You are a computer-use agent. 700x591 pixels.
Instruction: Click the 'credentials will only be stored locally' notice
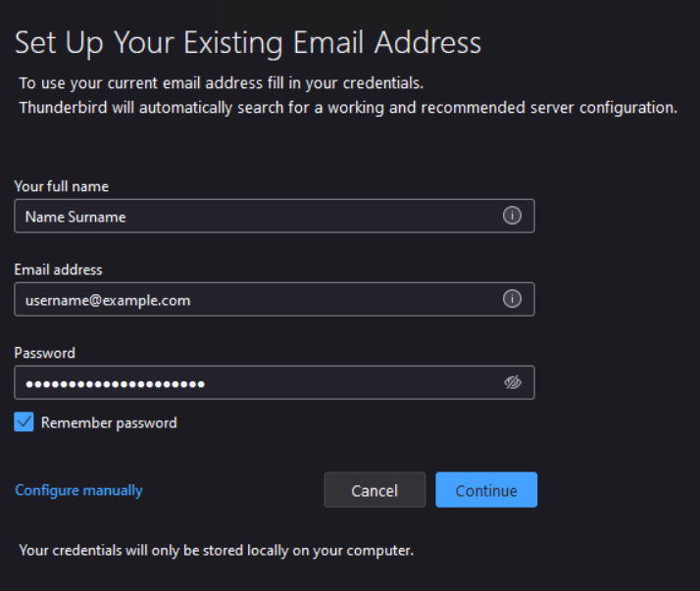coord(216,551)
